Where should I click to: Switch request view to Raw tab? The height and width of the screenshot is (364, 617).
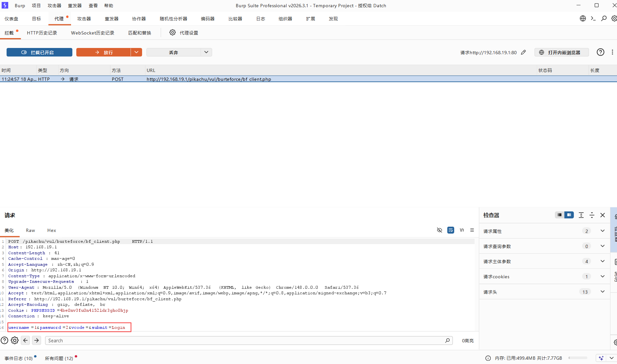click(30, 230)
